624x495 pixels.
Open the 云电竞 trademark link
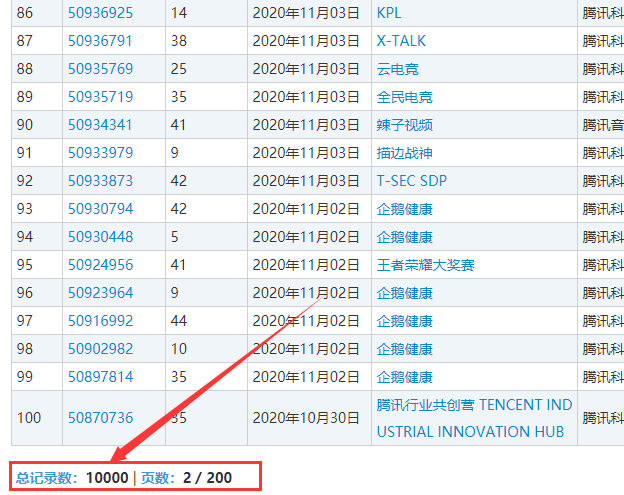point(398,69)
